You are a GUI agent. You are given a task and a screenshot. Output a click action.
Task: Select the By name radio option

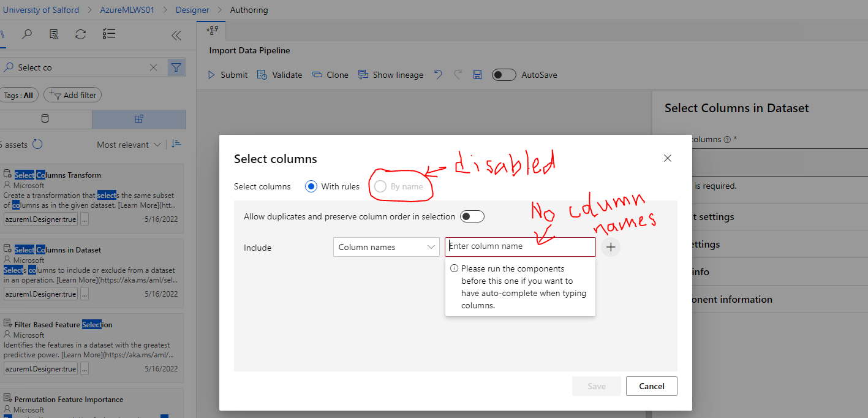(x=380, y=186)
